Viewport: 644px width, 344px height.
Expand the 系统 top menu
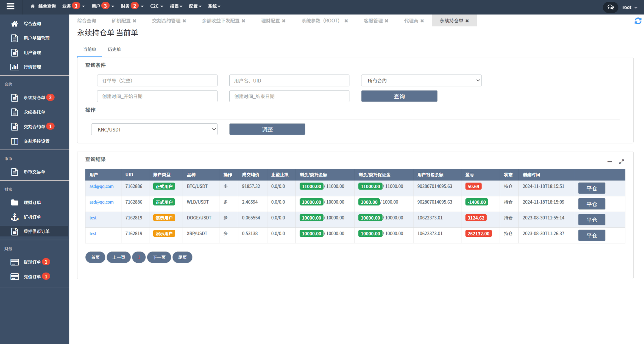click(x=214, y=6)
